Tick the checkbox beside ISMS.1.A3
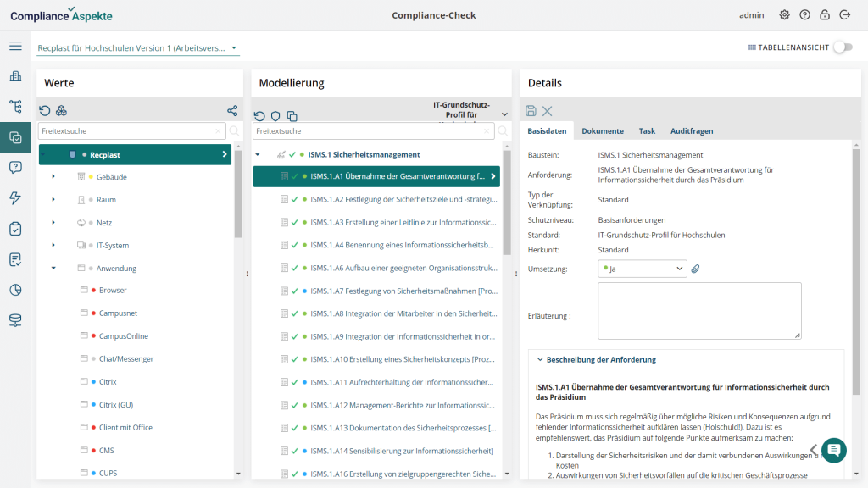The width and height of the screenshot is (868, 488). point(292,221)
